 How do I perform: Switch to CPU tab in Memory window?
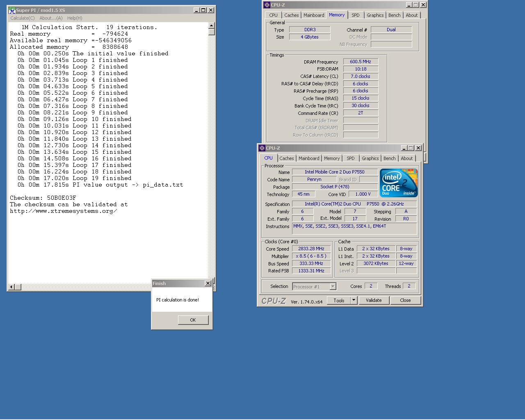click(x=274, y=15)
